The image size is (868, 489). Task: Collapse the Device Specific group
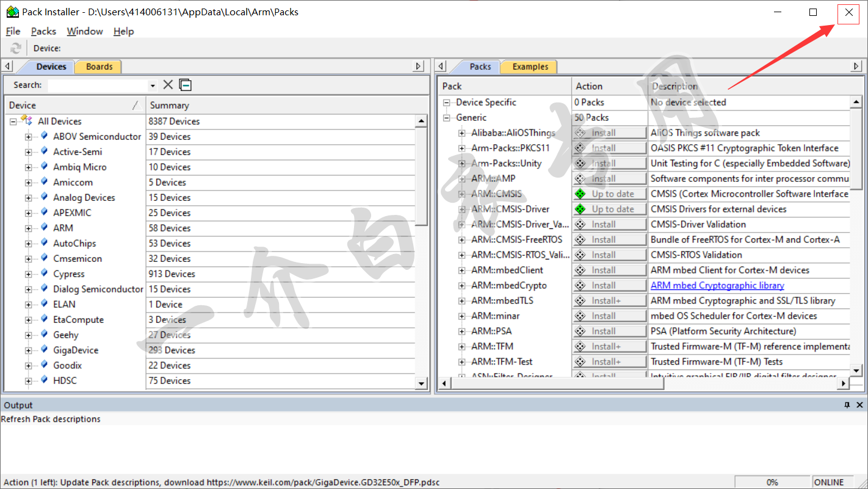click(x=447, y=103)
